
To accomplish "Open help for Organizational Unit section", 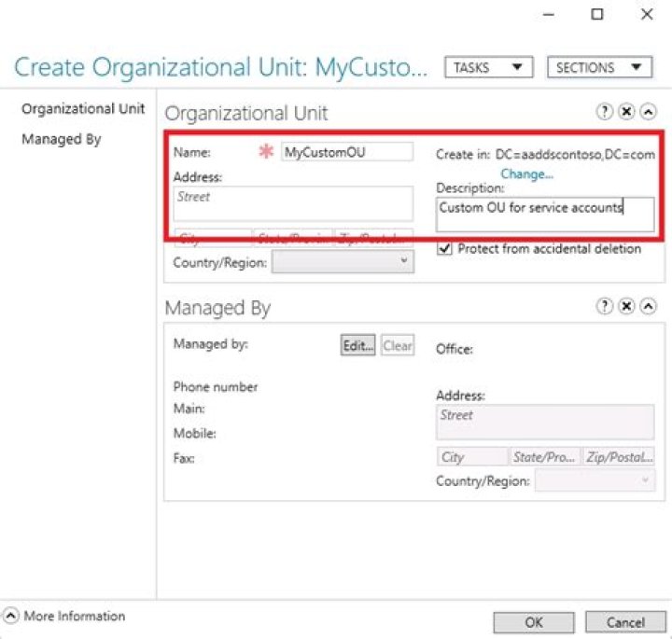I will tap(604, 112).
